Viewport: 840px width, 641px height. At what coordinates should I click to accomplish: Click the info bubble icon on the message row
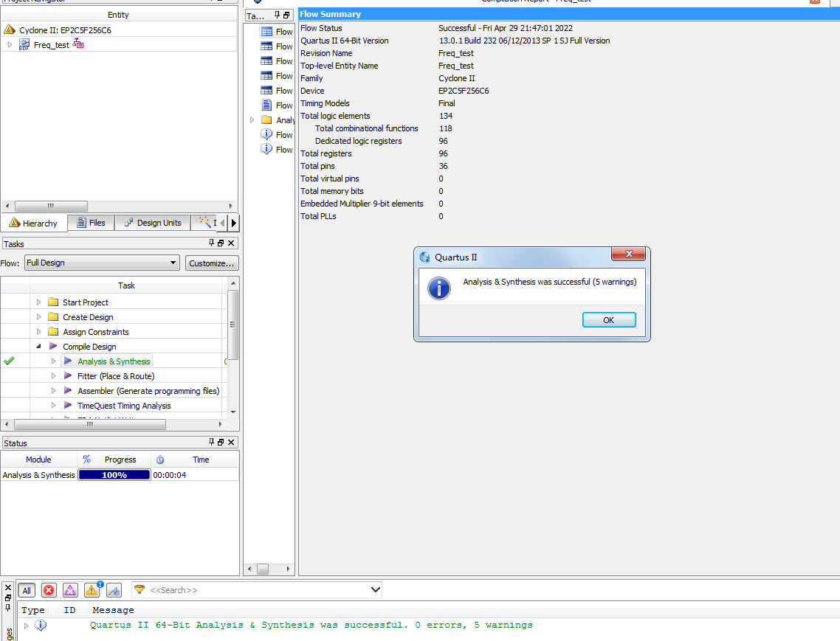pyautogui.click(x=41, y=625)
